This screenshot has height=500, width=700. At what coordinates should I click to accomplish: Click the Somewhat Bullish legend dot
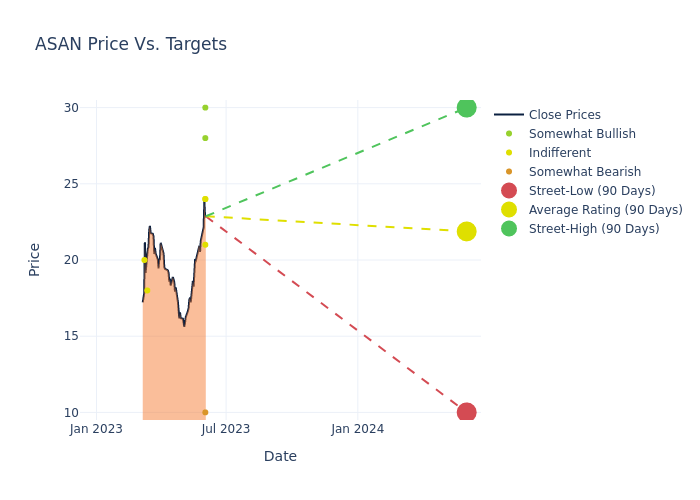(509, 134)
